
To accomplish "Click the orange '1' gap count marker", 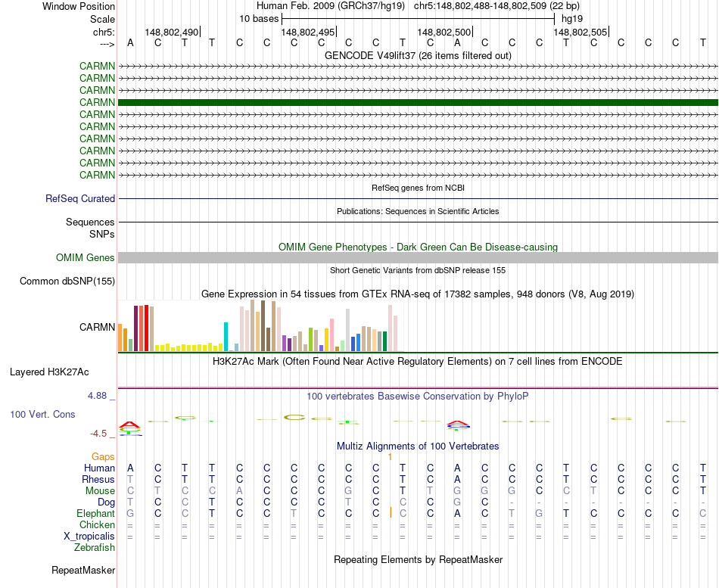I will tap(391, 457).
